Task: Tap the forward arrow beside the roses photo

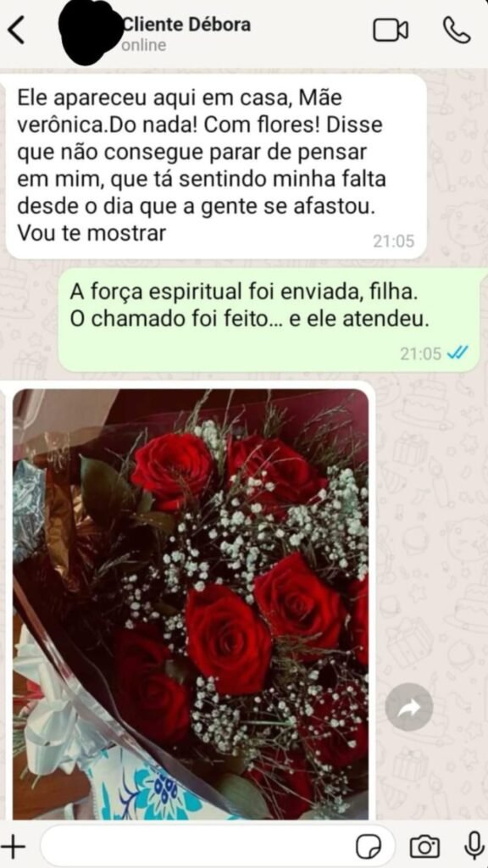Action: [x=409, y=707]
